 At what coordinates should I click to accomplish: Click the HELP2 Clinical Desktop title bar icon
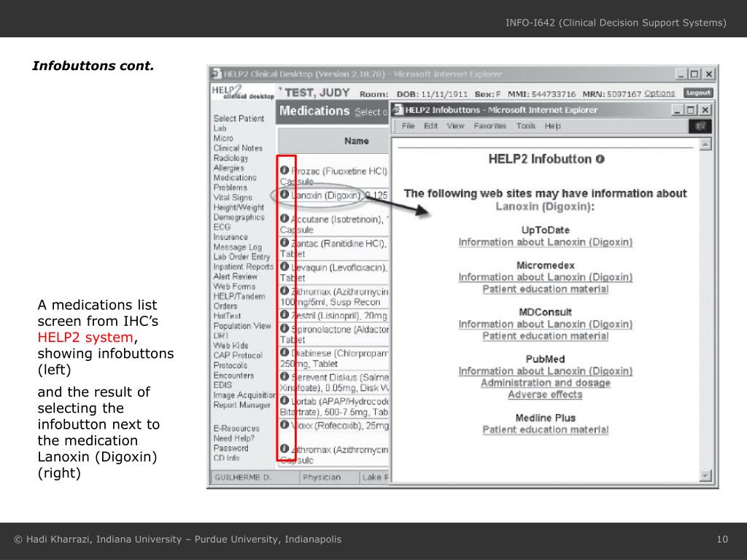click(216, 74)
